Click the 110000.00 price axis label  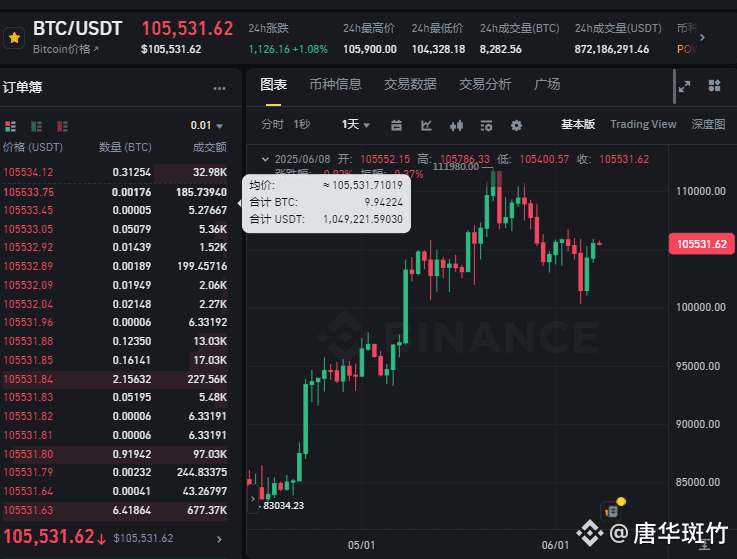701,191
